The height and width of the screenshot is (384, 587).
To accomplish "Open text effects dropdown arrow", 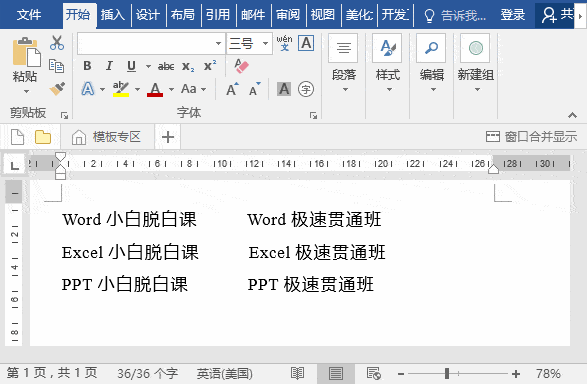I will (x=102, y=89).
